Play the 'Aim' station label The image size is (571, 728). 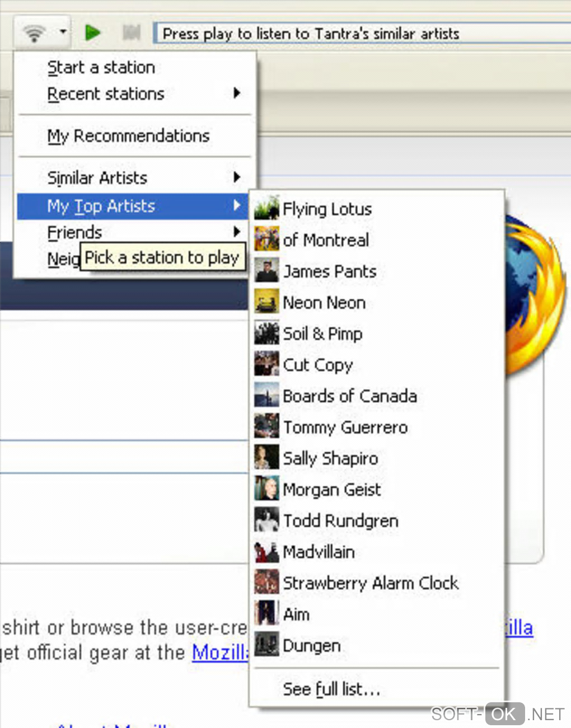(x=296, y=614)
